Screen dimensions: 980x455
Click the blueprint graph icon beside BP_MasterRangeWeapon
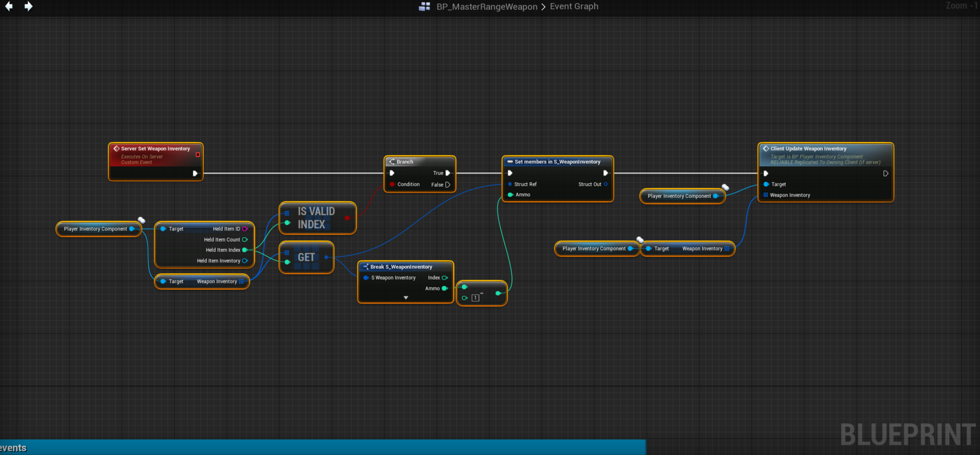tap(424, 7)
